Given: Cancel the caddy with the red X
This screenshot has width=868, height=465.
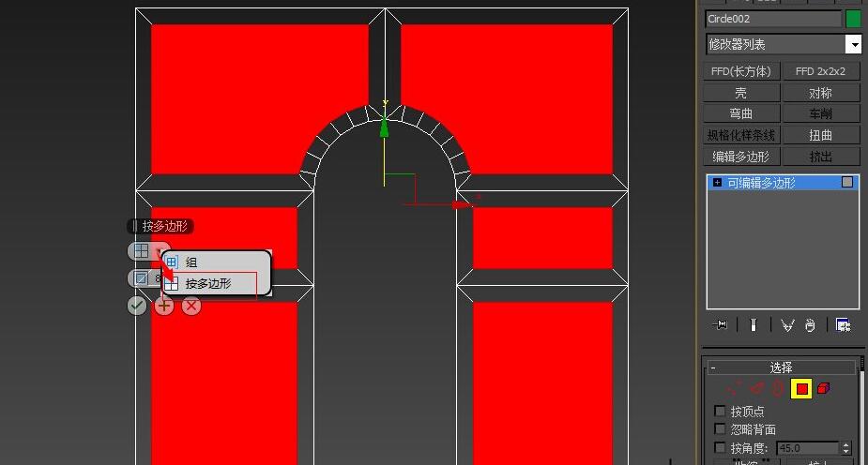Looking at the screenshot, I should click(191, 306).
